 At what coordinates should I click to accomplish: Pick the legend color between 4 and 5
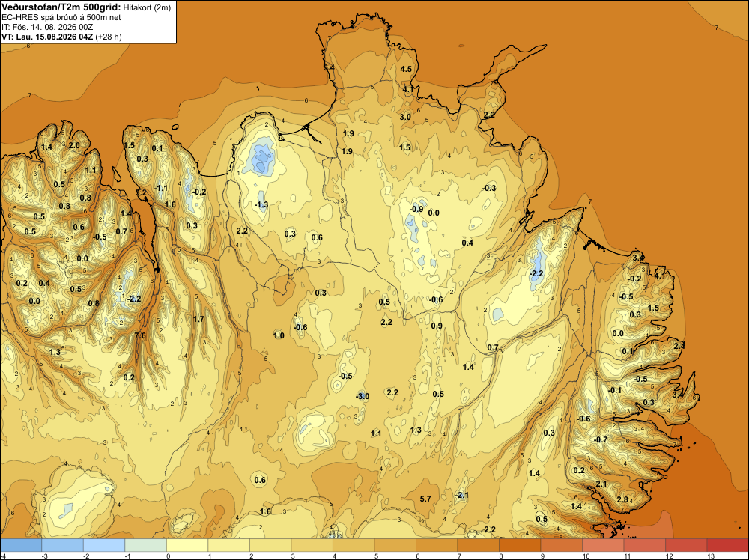coord(354,545)
